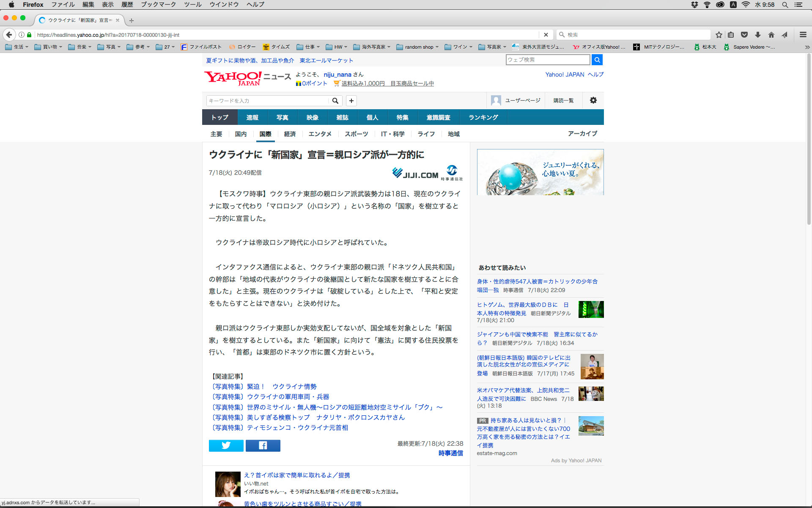The image size is (812, 508).
Task: Open the ウクライナの軍用車両・兵器 photo feature link
Action: click(x=288, y=397)
